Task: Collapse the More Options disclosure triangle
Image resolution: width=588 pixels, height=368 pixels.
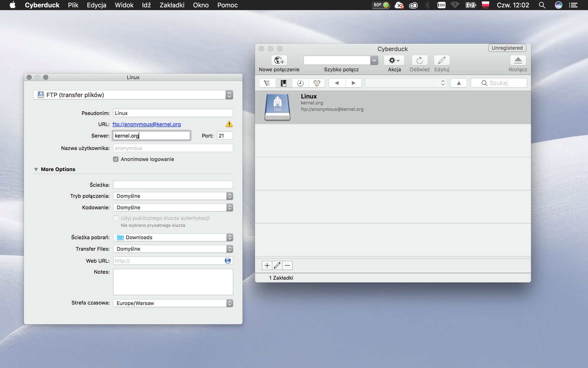Action: [36, 169]
